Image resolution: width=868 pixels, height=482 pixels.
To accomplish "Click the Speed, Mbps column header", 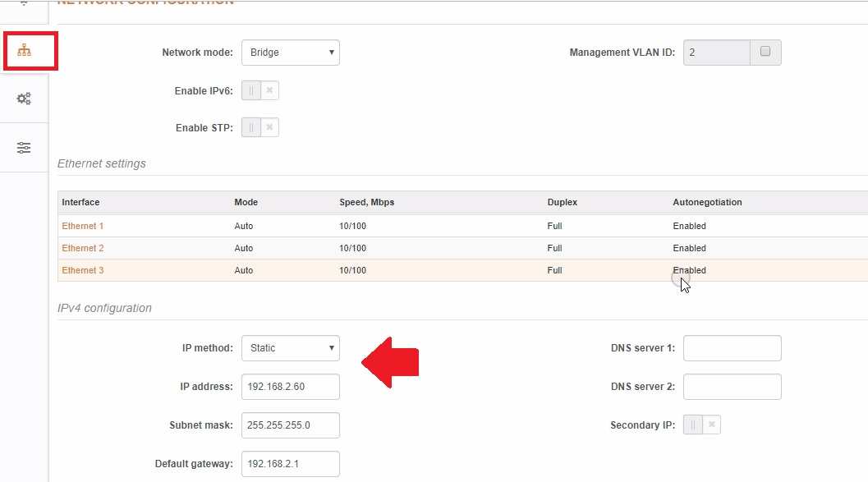I will tap(366, 202).
